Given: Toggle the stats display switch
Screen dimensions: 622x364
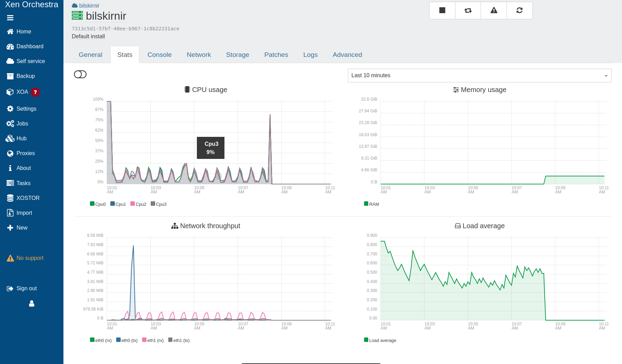Looking at the screenshot, I should tap(80, 74).
